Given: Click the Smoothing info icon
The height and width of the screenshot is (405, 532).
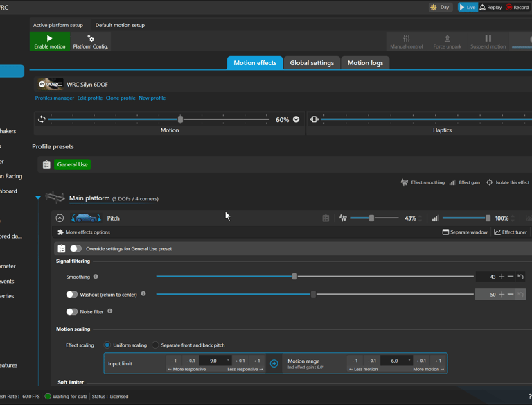Looking at the screenshot, I should (96, 277).
